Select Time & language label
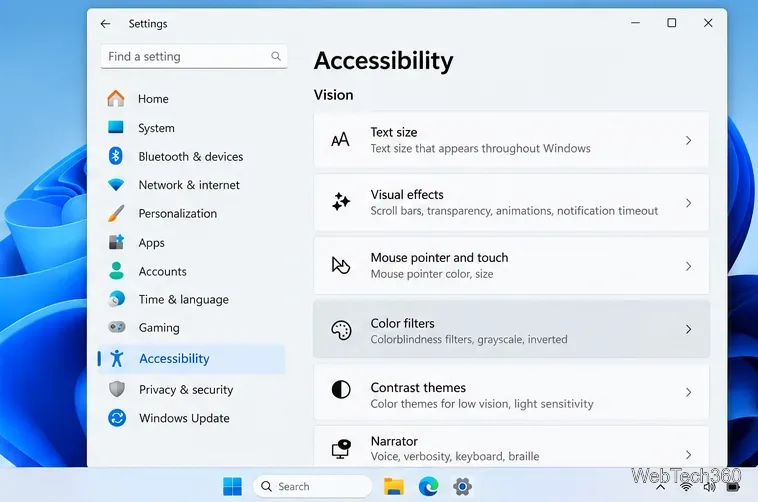 pos(184,299)
